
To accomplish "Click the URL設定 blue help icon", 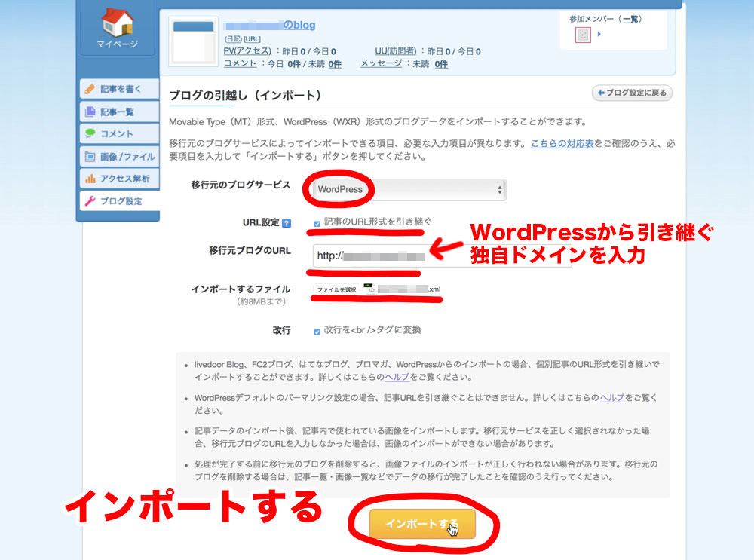I will click(287, 223).
